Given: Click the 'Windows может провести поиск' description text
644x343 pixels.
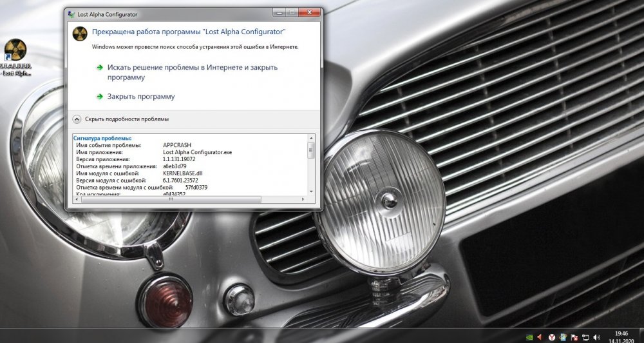Looking at the screenshot, I should coord(195,47).
